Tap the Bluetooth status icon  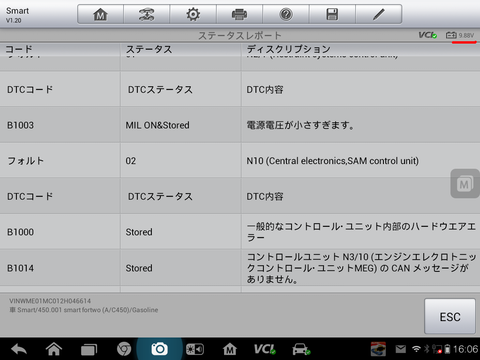tap(426, 349)
